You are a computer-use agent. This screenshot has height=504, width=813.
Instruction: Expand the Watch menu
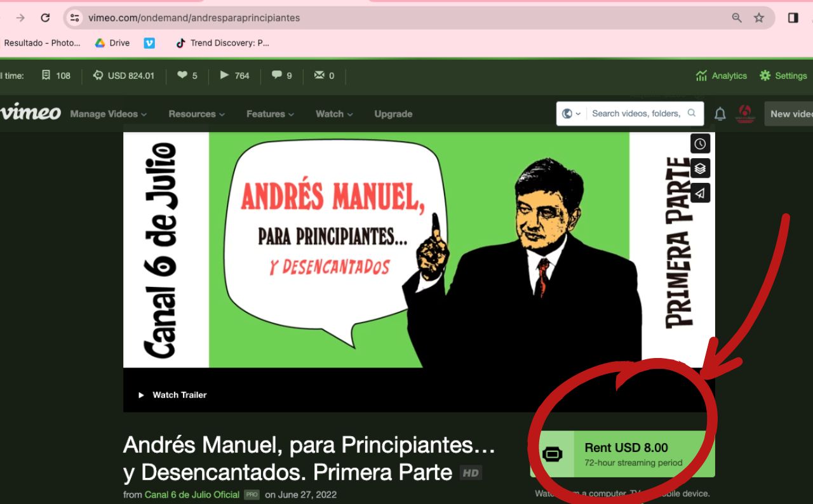click(334, 114)
